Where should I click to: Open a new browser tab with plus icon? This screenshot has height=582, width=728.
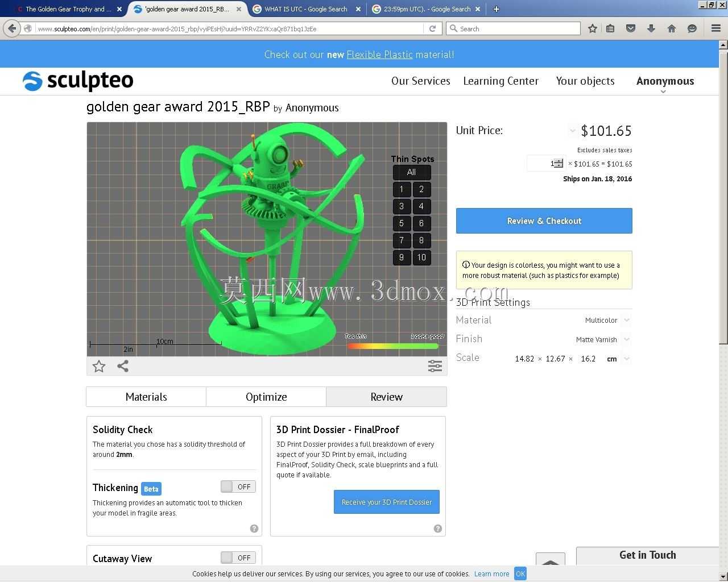[x=496, y=9]
